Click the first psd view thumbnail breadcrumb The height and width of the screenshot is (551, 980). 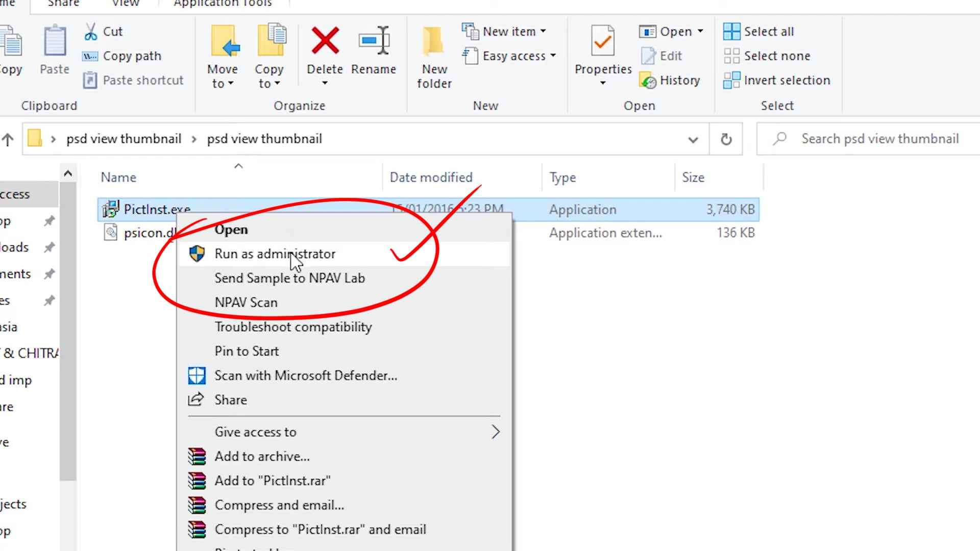[x=124, y=139]
